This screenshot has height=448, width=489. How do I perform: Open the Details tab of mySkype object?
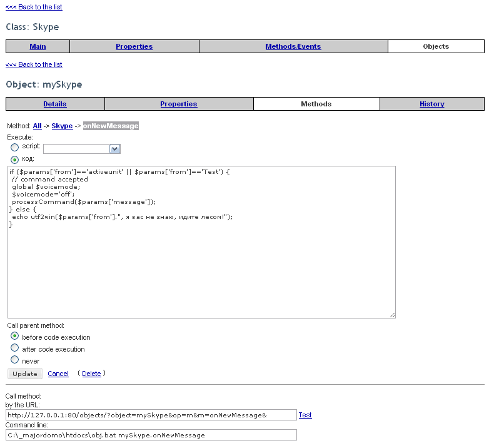point(55,104)
